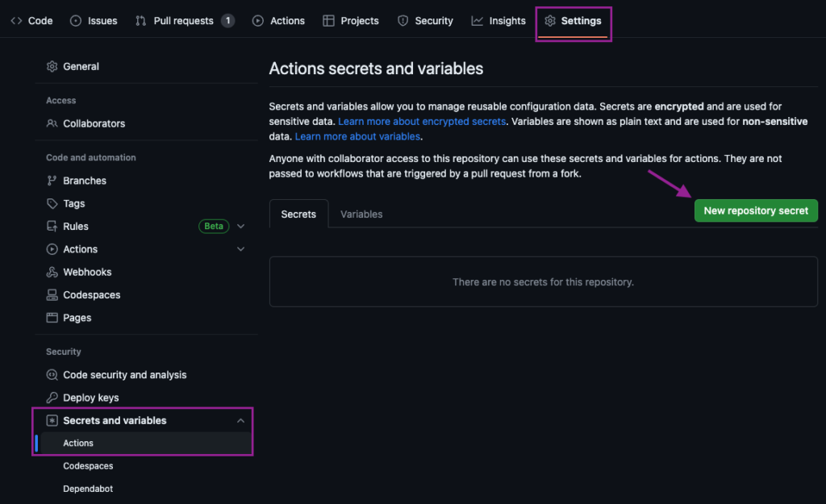
Task: Click the Rules icon in sidebar
Action: click(x=52, y=226)
